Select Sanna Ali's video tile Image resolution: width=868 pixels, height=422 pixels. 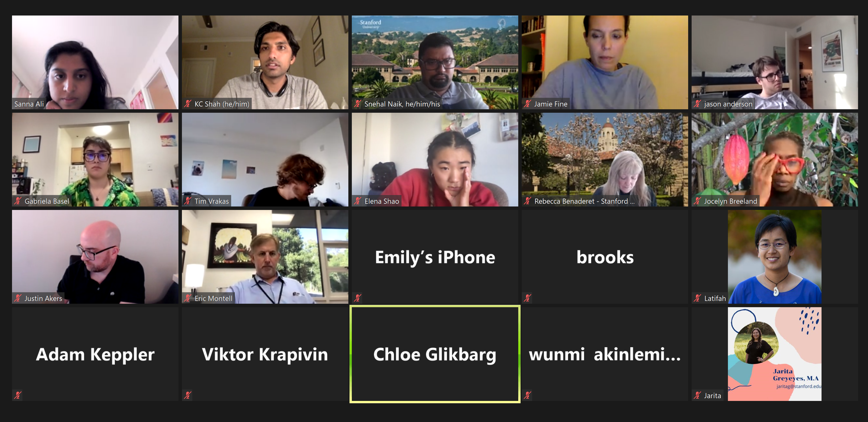95,62
